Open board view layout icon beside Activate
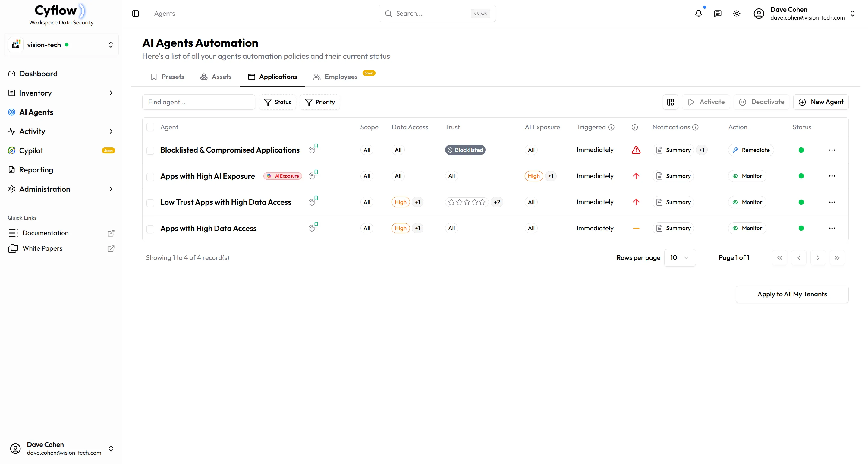 [670, 102]
